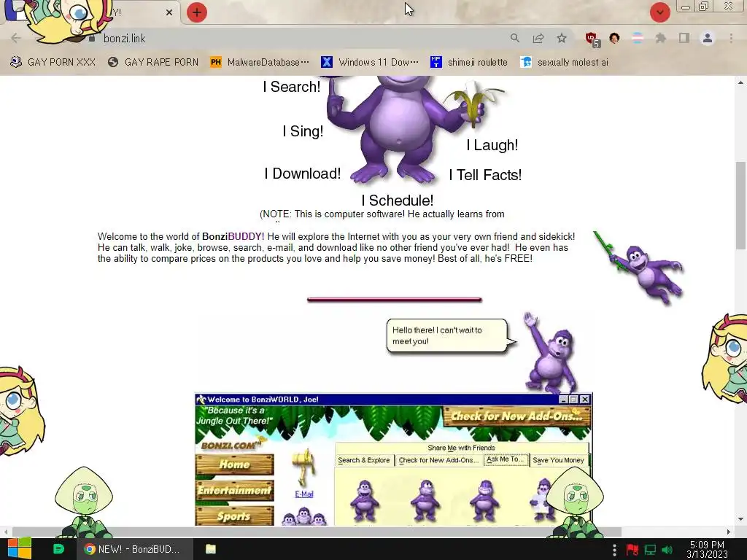Click the magnifier icon in address bar
This screenshot has height=560, width=747.
tap(515, 38)
